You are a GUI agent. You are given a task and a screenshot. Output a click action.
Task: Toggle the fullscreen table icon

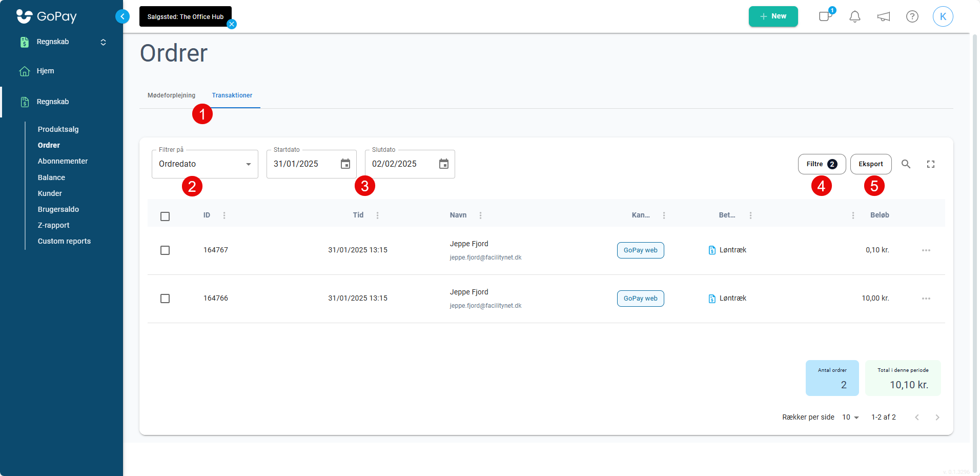click(x=931, y=164)
